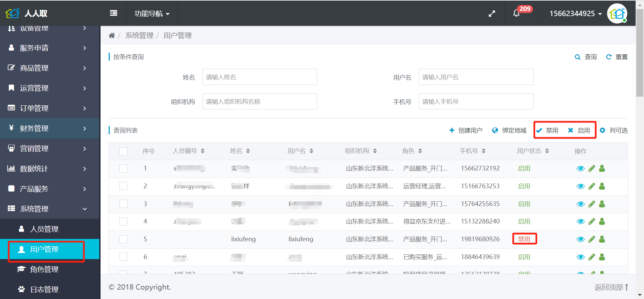View details for phone 15132288240 row
Screen dimensions: 644x299
pyautogui.click(x=581, y=221)
